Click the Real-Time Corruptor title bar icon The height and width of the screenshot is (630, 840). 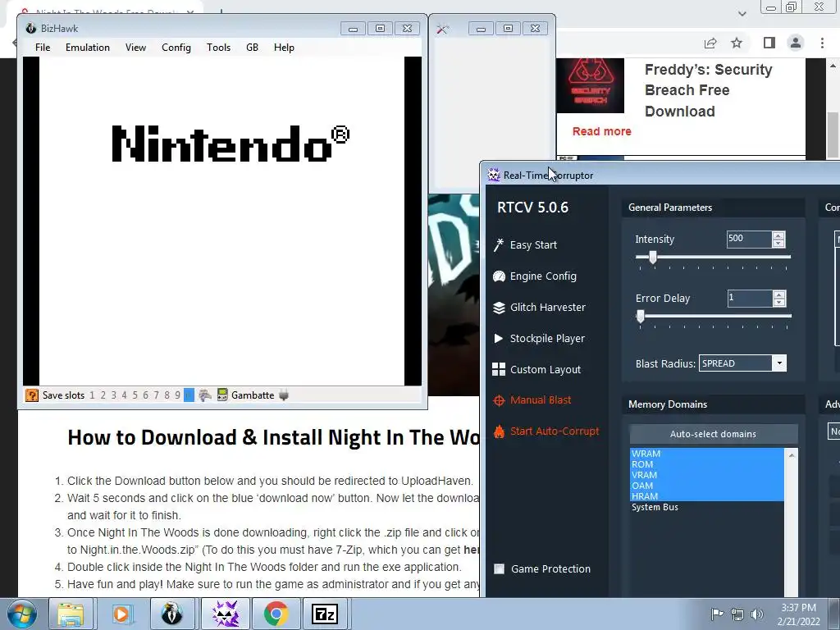[493, 175]
